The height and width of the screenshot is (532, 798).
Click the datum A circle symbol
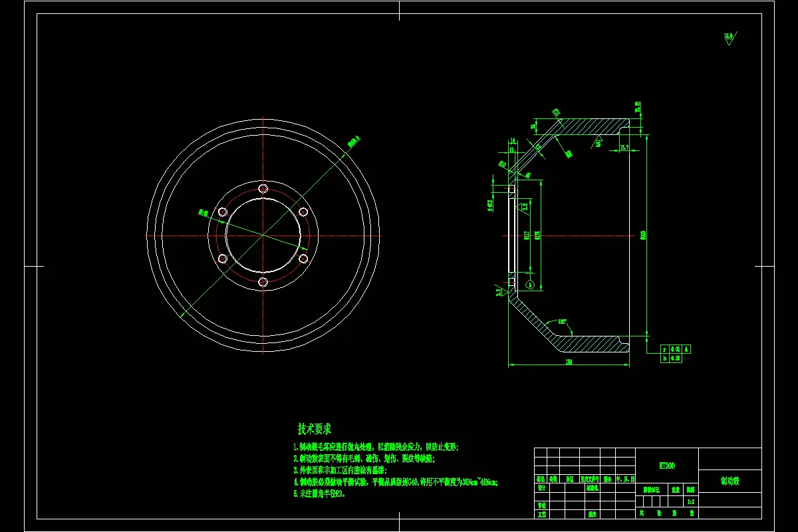pos(530,285)
